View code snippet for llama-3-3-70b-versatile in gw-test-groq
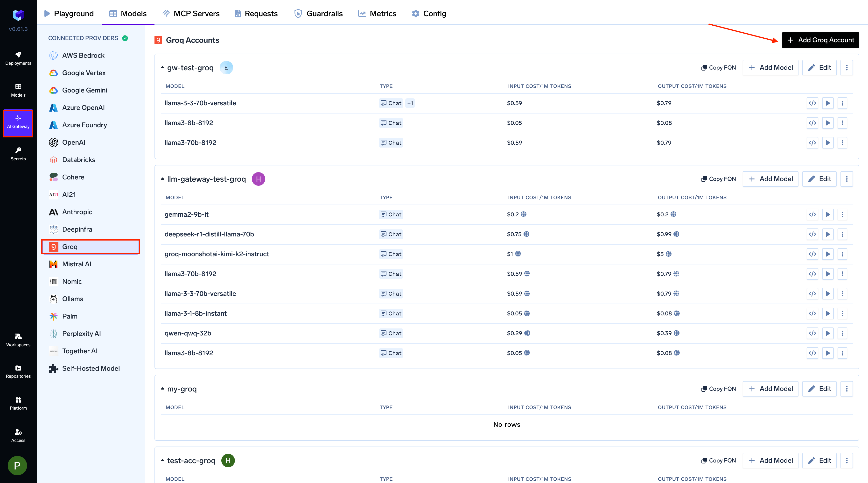Image resolution: width=868 pixels, height=483 pixels. (812, 103)
